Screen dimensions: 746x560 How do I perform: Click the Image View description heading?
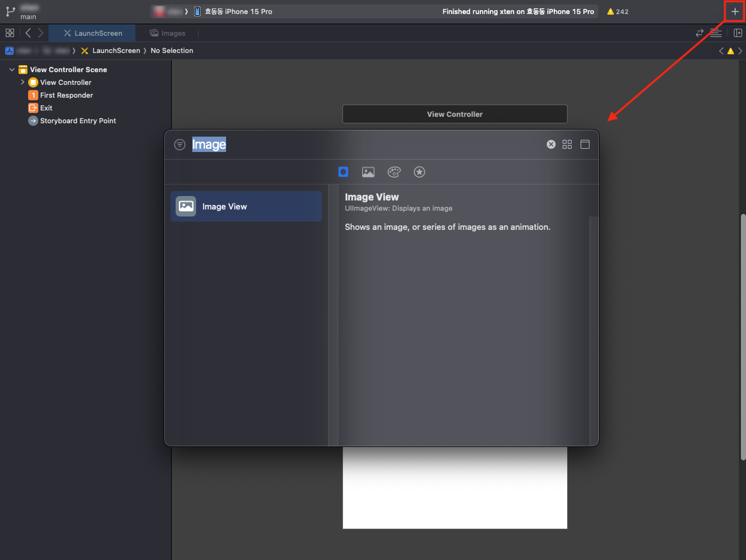tap(372, 197)
